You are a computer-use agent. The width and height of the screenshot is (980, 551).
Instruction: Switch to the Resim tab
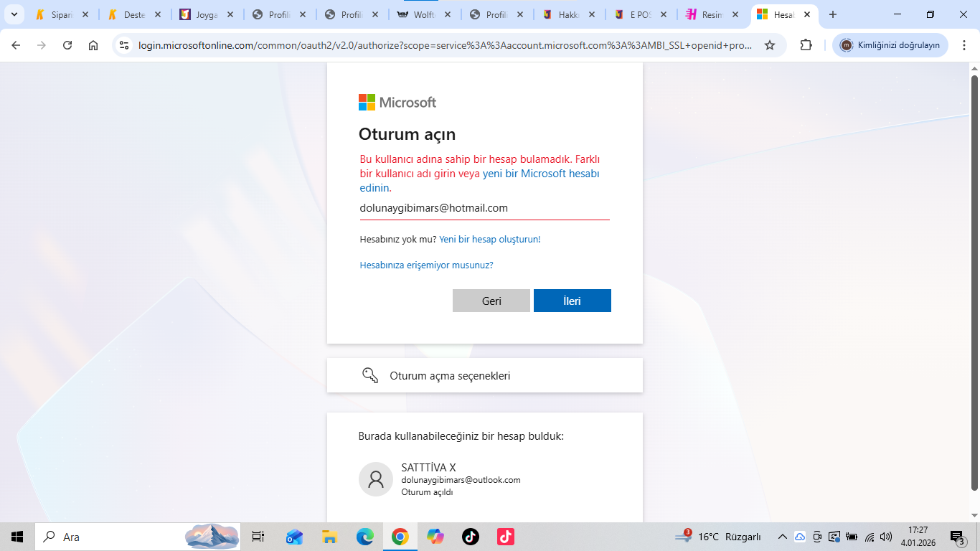point(713,14)
